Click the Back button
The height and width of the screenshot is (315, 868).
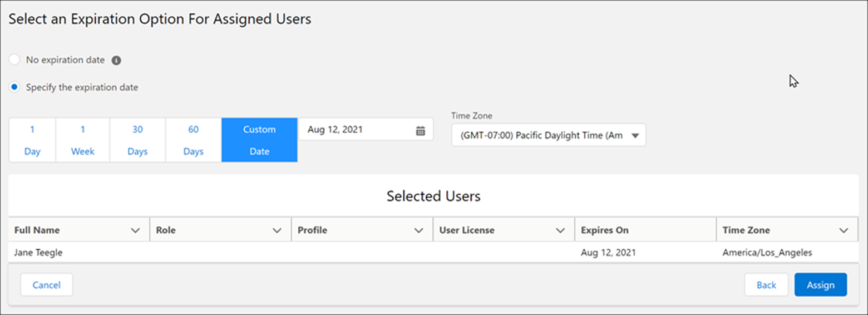point(766,285)
